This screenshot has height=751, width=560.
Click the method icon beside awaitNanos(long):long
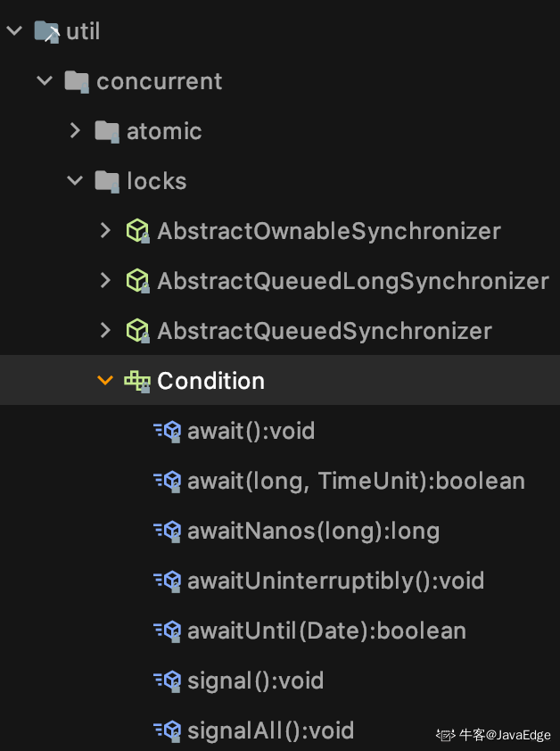168,530
